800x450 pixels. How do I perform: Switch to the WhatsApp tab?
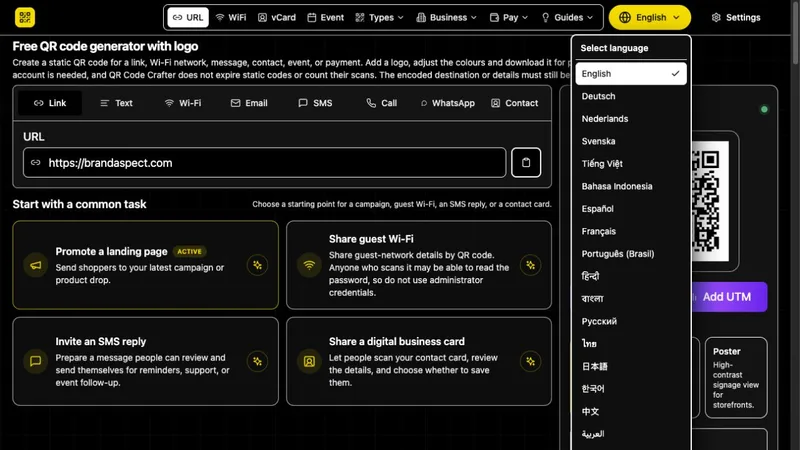click(x=447, y=103)
